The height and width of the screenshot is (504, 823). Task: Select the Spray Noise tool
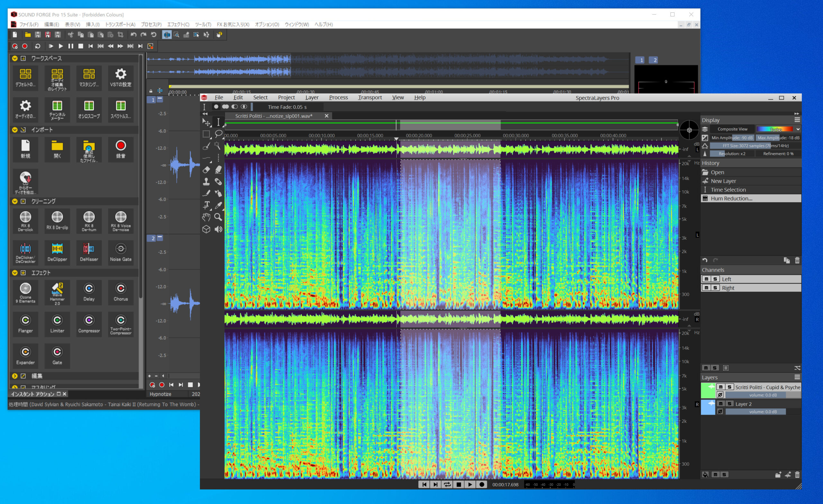218,194
